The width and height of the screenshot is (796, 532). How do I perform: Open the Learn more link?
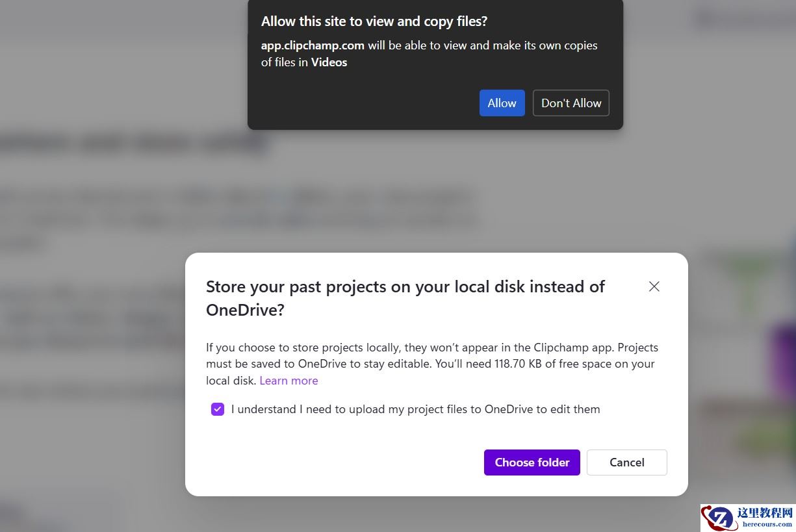click(x=289, y=381)
